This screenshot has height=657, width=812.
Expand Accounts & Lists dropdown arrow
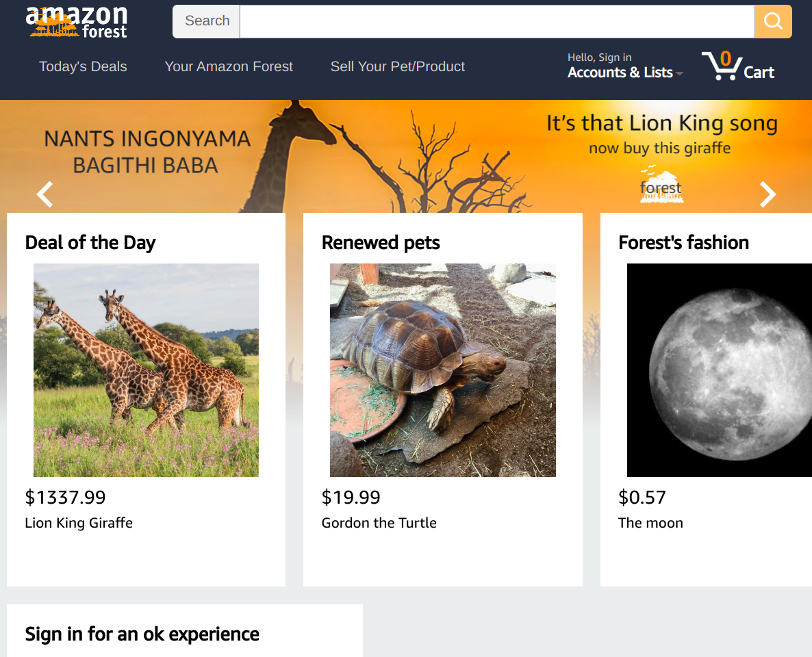point(679,73)
